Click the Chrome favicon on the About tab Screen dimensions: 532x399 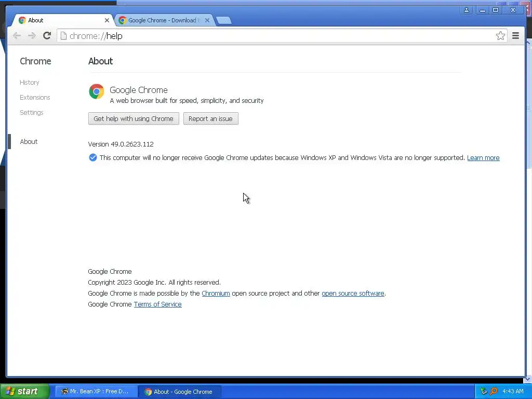(22, 20)
